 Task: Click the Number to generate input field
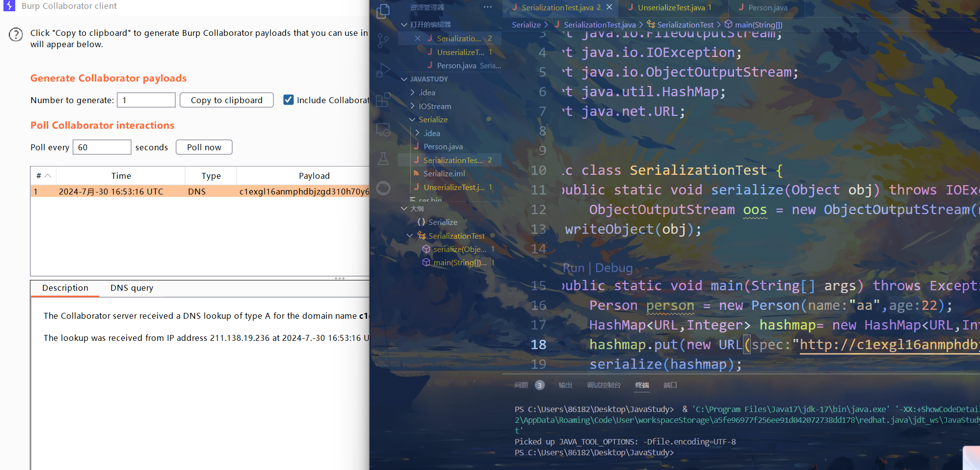(146, 100)
